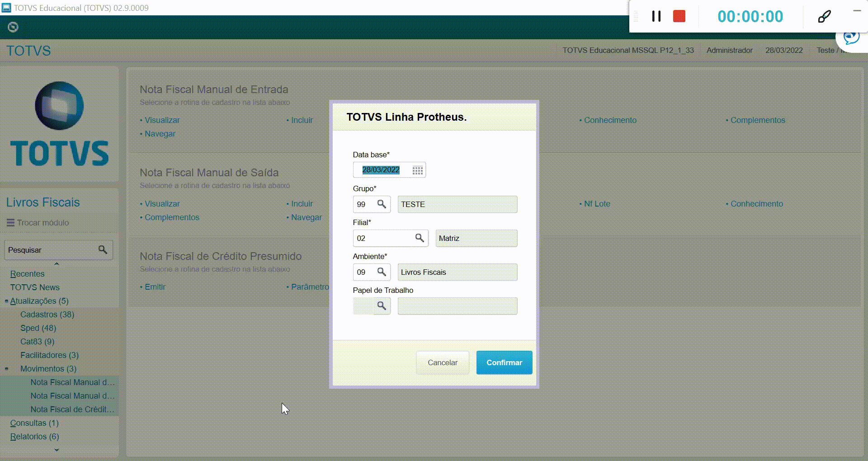This screenshot has width=868, height=461.
Task: Click the recording timer 00:00:00
Action: click(x=750, y=16)
